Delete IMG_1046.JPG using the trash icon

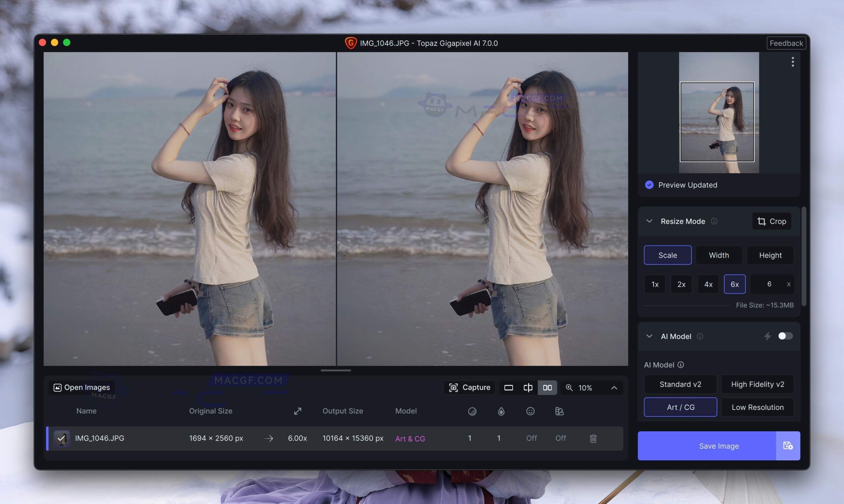pyautogui.click(x=593, y=438)
